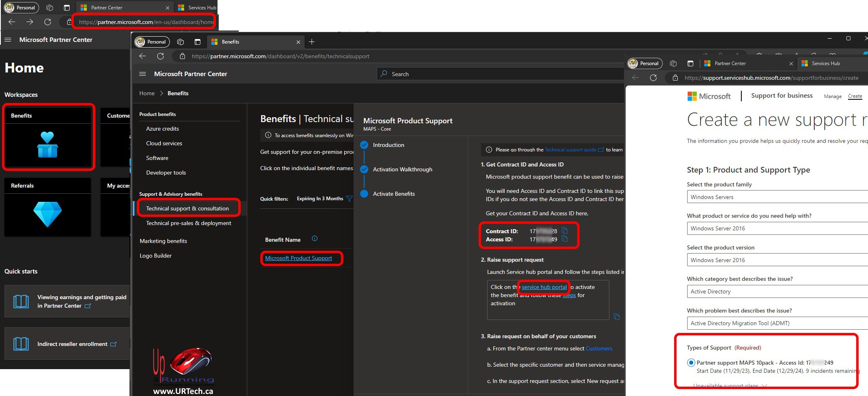This screenshot has width=868, height=396.
Task: Copy the service hub activation text
Action: pyautogui.click(x=616, y=317)
